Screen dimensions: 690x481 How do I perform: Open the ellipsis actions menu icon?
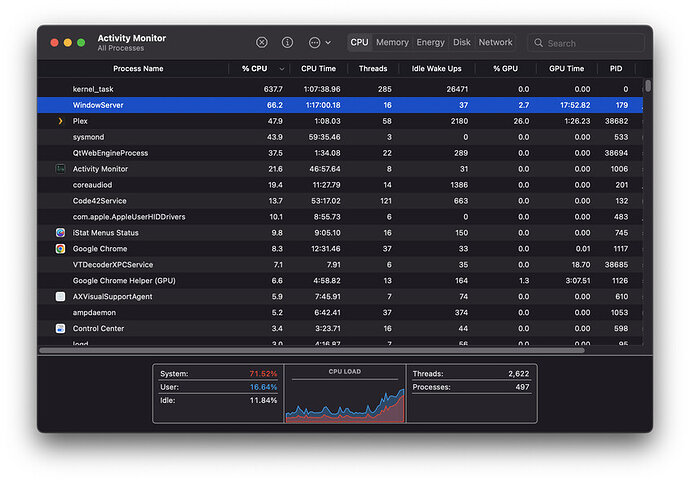[314, 43]
